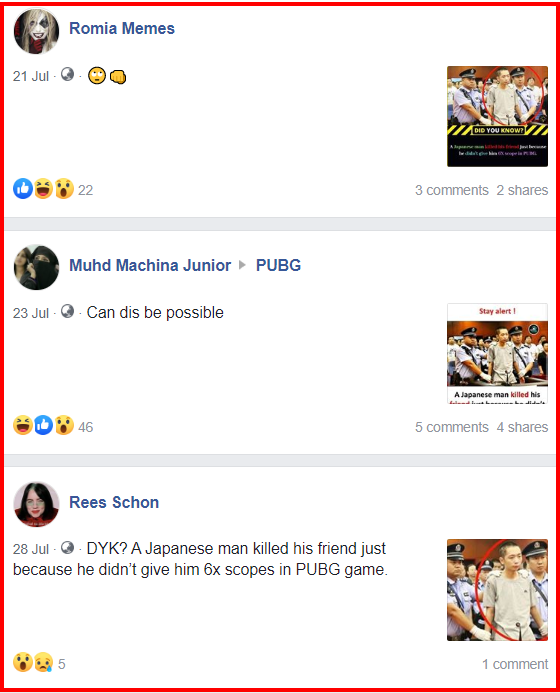The image size is (560, 693).
Task: View the 3 comments on first post
Action: click(x=452, y=190)
